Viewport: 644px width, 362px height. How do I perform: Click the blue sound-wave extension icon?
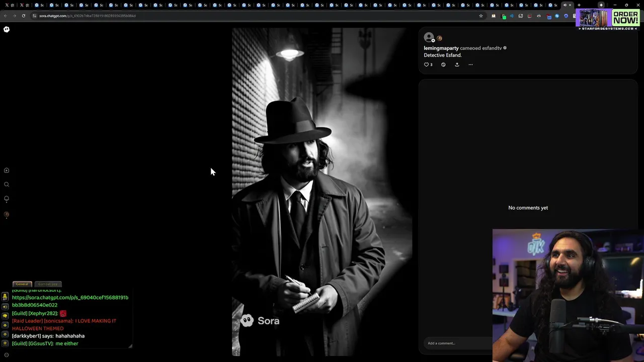512,16
